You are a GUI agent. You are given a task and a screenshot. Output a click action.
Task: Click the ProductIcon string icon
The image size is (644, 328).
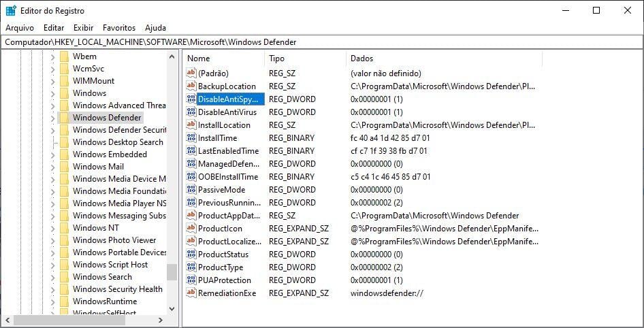tap(191, 228)
